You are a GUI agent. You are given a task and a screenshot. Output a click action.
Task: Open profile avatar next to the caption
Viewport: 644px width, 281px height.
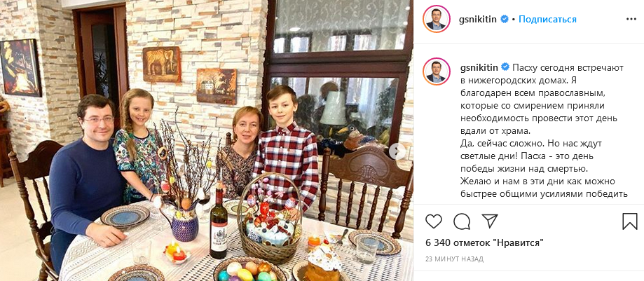tap(436, 71)
